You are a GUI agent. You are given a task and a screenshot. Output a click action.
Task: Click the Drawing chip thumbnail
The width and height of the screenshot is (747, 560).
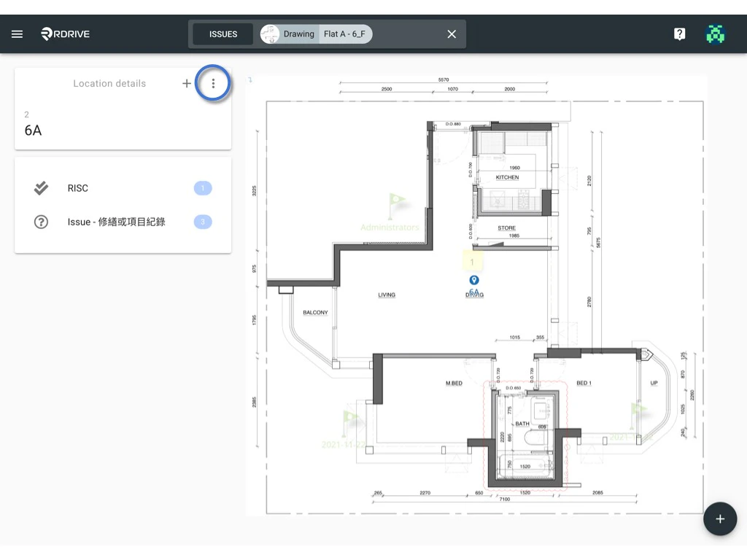pyautogui.click(x=270, y=34)
